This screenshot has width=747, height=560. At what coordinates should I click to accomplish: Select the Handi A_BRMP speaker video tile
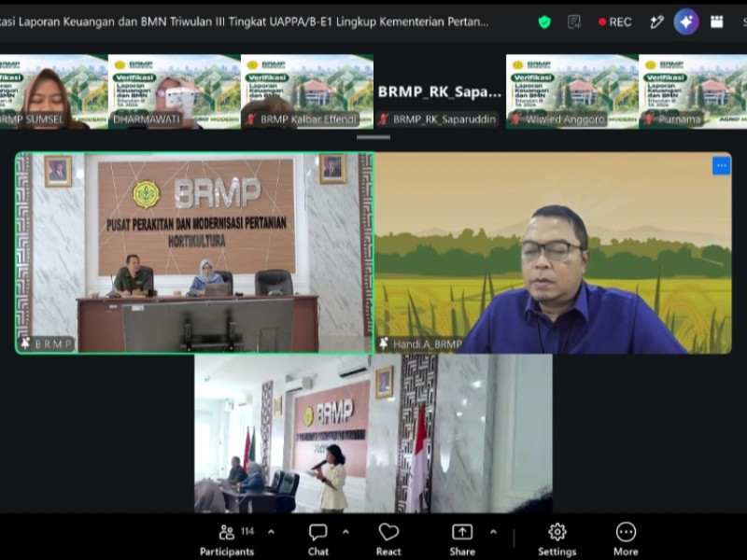click(553, 253)
